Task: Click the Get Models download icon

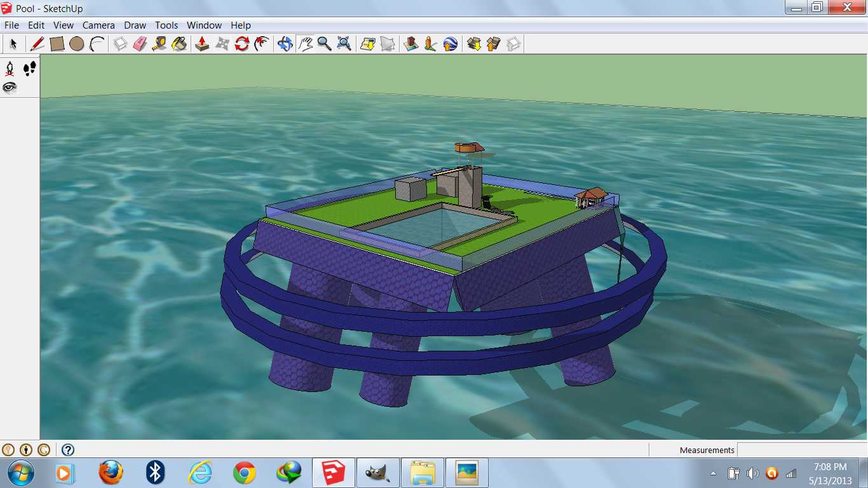Action: click(473, 44)
